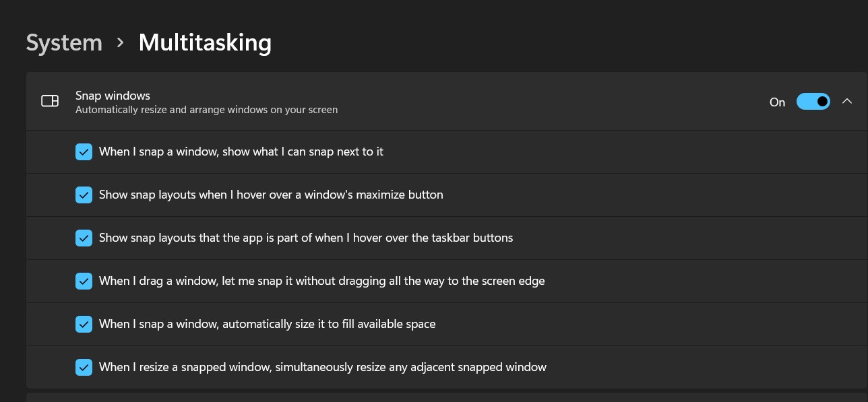868x402 pixels.
Task: Click the Multitasking page title
Action: (x=205, y=42)
